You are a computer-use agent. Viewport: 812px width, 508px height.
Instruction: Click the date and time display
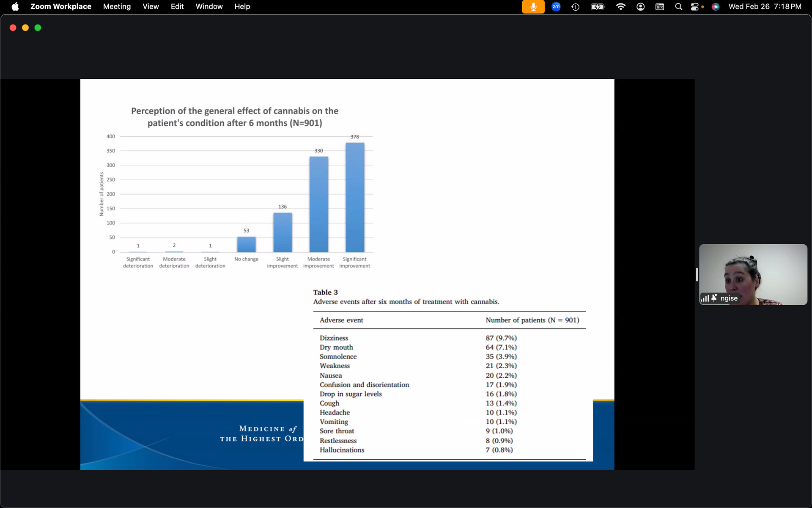tap(765, 7)
